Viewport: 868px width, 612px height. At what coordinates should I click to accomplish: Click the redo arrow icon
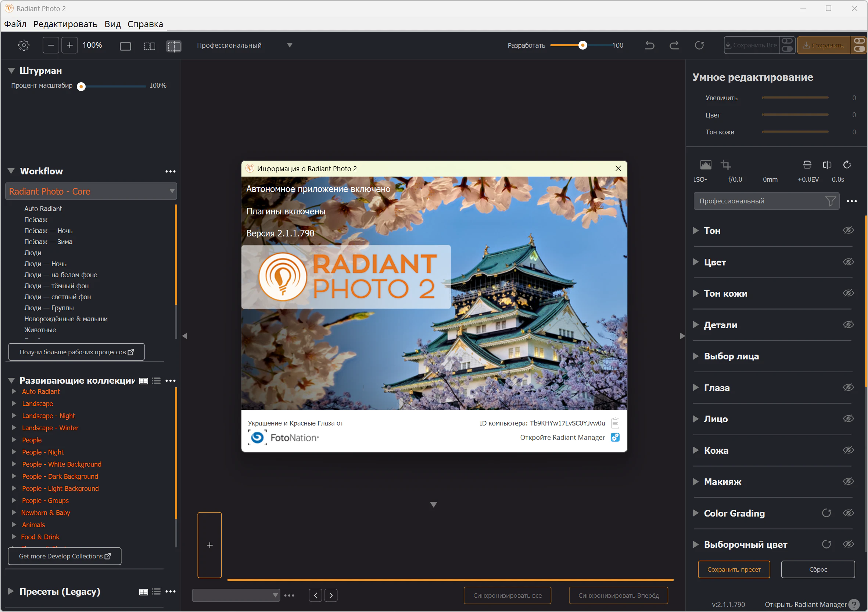[x=674, y=45]
